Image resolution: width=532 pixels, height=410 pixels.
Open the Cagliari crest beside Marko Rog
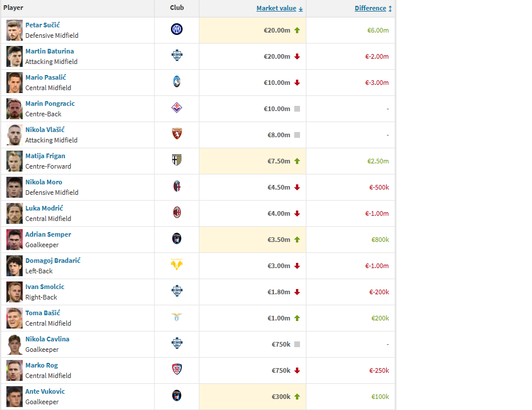177,370
